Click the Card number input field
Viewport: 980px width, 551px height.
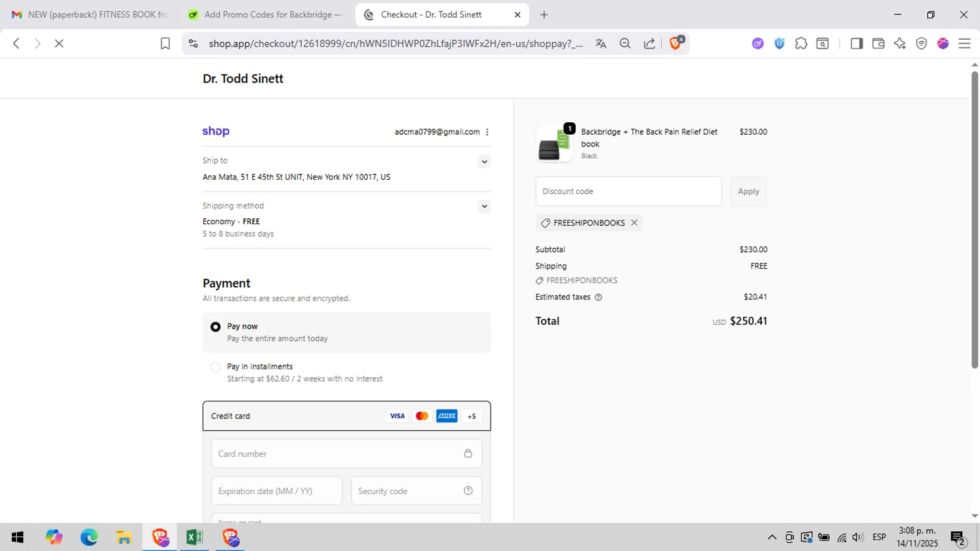click(x=347, y=454)
